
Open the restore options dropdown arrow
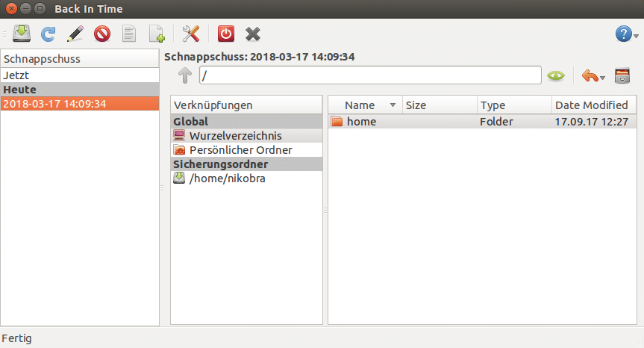[602, 78]
